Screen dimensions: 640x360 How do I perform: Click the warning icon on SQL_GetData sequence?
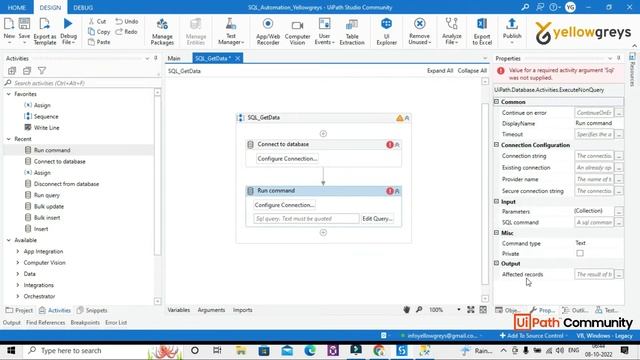[x=400, y=118]
